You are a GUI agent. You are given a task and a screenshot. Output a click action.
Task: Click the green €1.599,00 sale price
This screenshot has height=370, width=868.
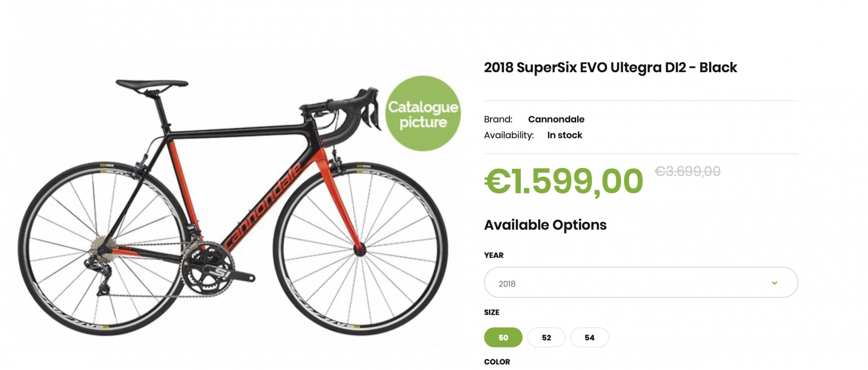click(564, 181)
